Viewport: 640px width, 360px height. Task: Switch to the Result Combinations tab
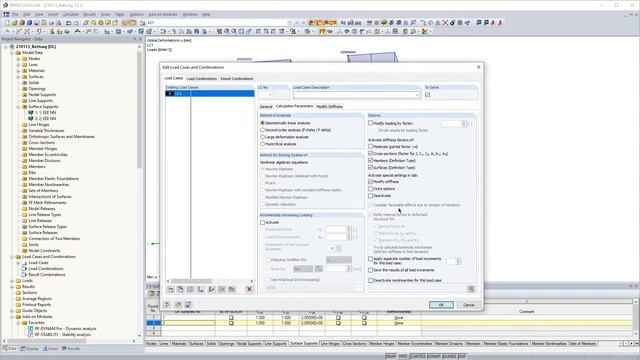[237, 78]
